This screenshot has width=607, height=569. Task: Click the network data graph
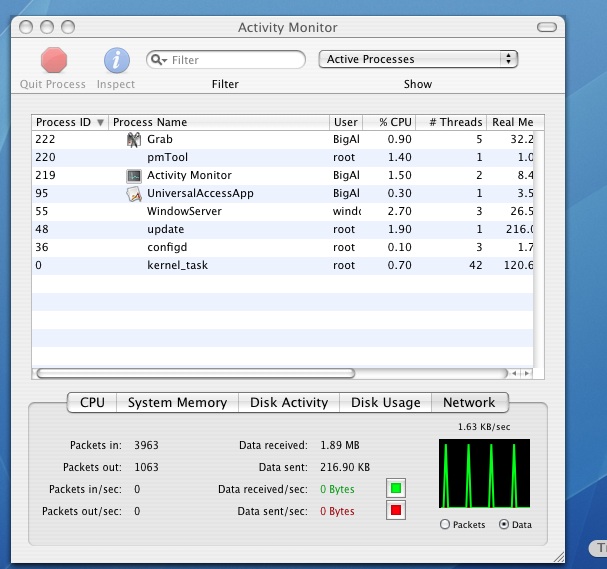(484, 473)
